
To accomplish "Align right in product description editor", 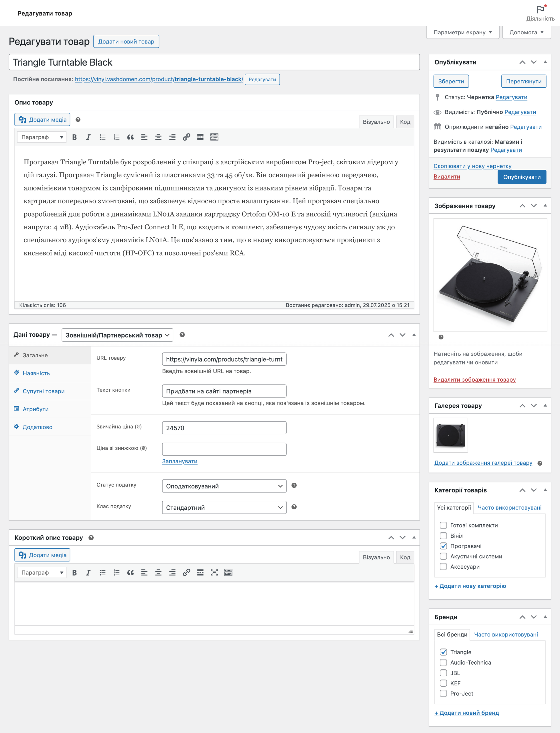I will click(x=172, y=137).
